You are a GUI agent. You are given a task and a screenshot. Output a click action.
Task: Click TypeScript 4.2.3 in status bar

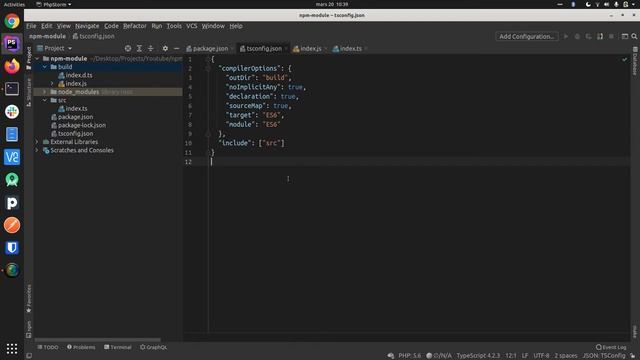point(478,356)
